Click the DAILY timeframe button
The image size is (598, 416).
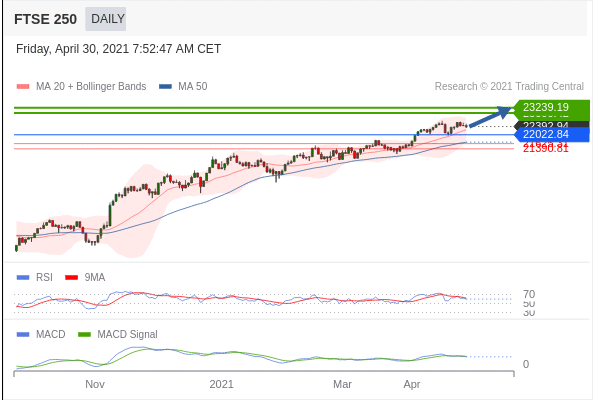(x=106, y=19)
